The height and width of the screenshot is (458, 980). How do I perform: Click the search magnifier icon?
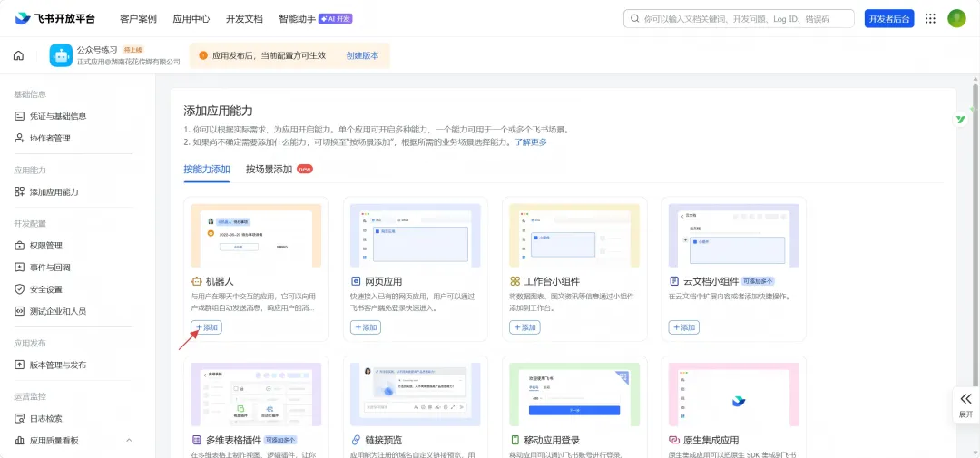(x=635, y=19)
